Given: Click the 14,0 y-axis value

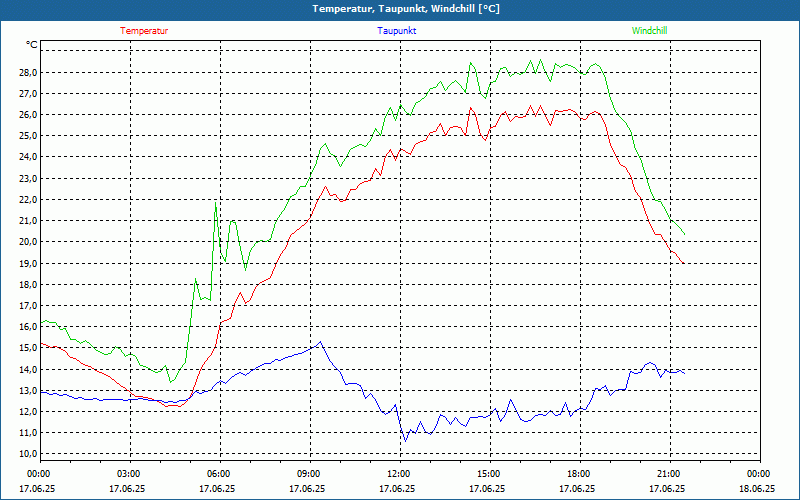Looking at the screenshot, I should click(29, 369).
